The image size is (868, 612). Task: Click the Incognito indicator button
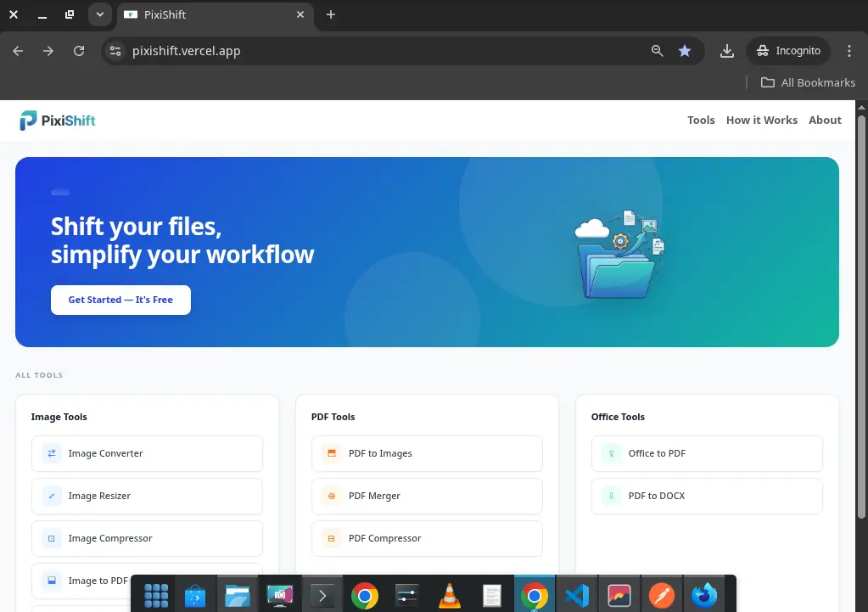788,51
